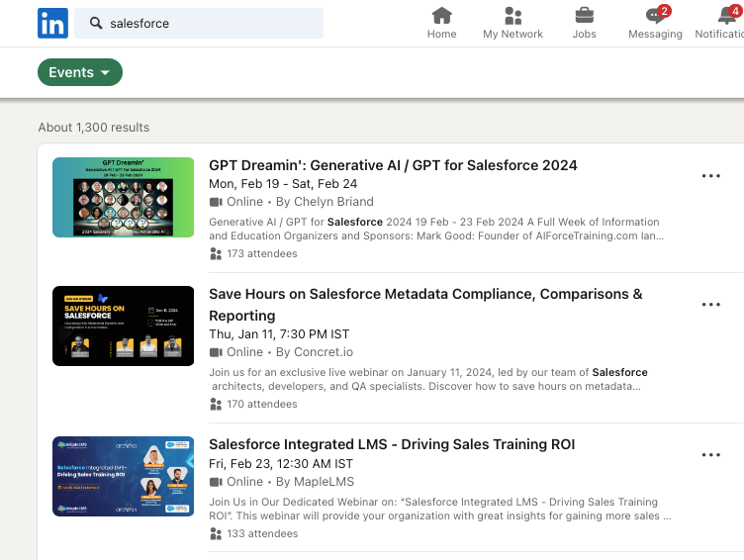Open more options for Save Hours event
744x560 pixels.
click(x=710, y=305)
